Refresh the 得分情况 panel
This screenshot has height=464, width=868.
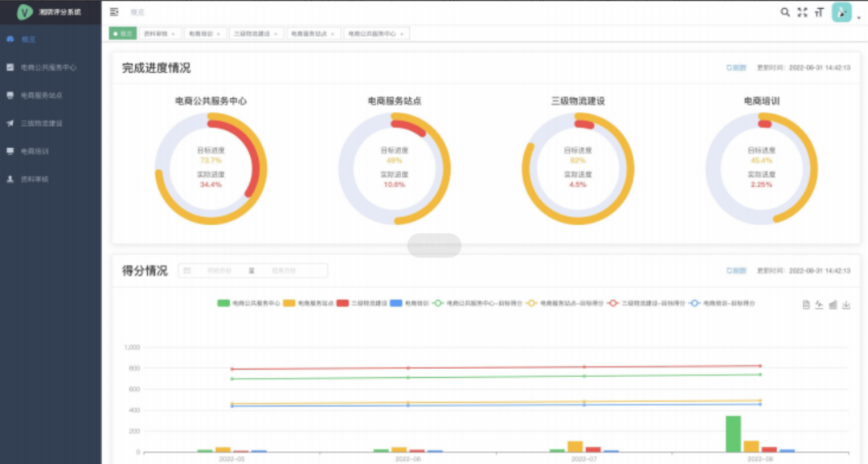pyautogui.click(x=736, y=271)
